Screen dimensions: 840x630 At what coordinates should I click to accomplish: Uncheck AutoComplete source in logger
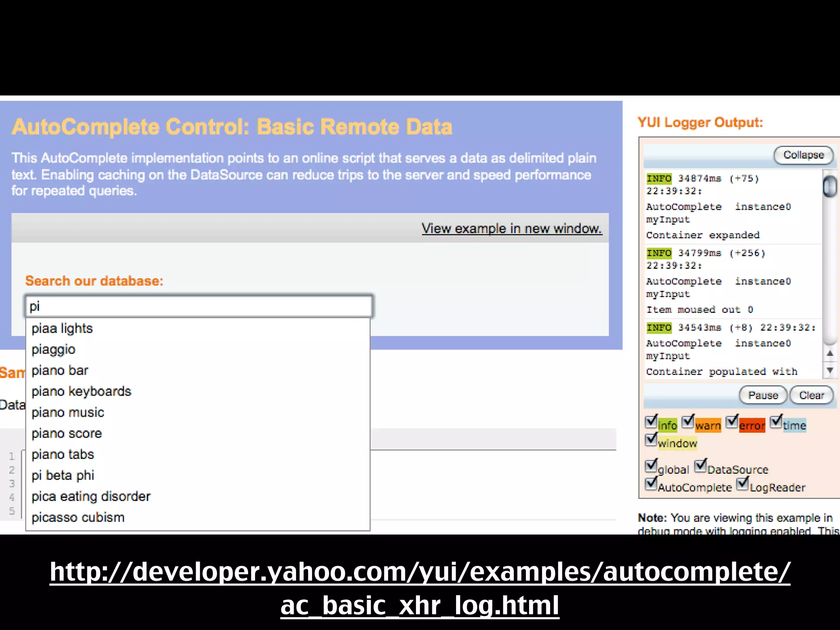click(x=651, y=484)
